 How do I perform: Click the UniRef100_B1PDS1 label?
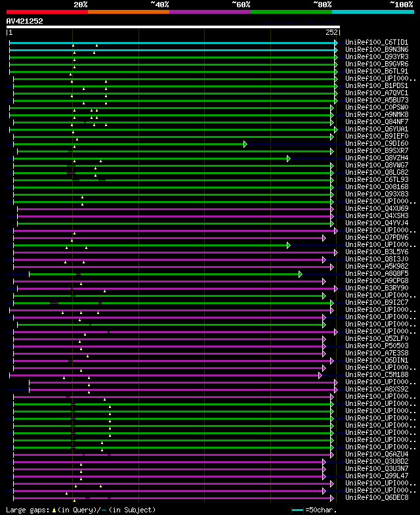377,85
